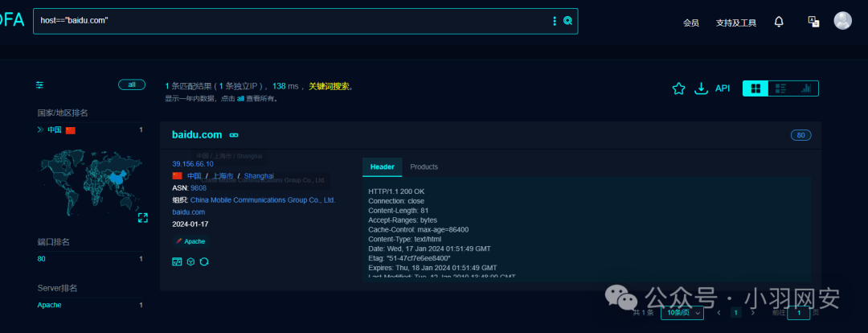This screenshot has width=868, height=333.
Task: Expand the world map to fullscreen
Action: click(x=143, y=218)
